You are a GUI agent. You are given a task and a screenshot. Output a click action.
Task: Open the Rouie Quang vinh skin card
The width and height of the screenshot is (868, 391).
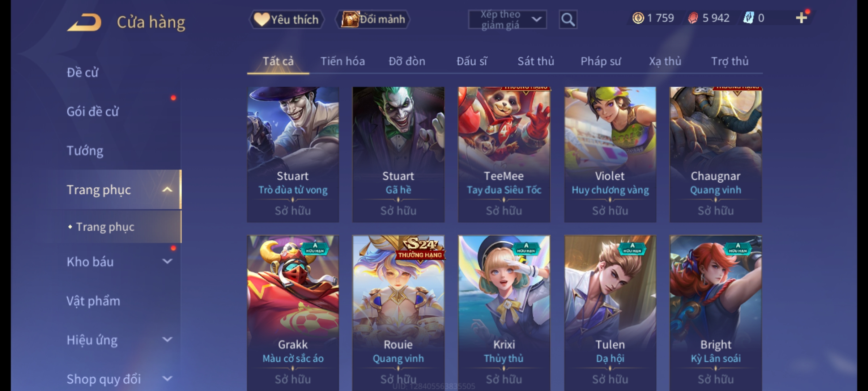(398, 314)
